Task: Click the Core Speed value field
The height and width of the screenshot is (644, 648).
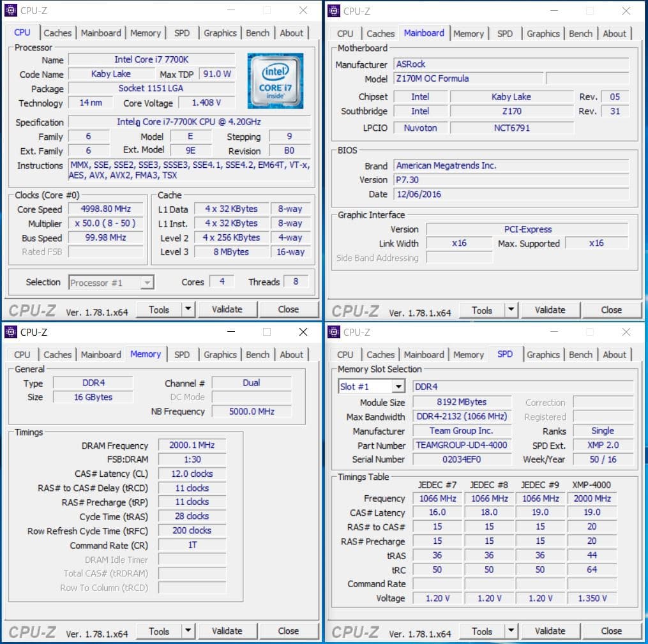Action: click(105, 209)
